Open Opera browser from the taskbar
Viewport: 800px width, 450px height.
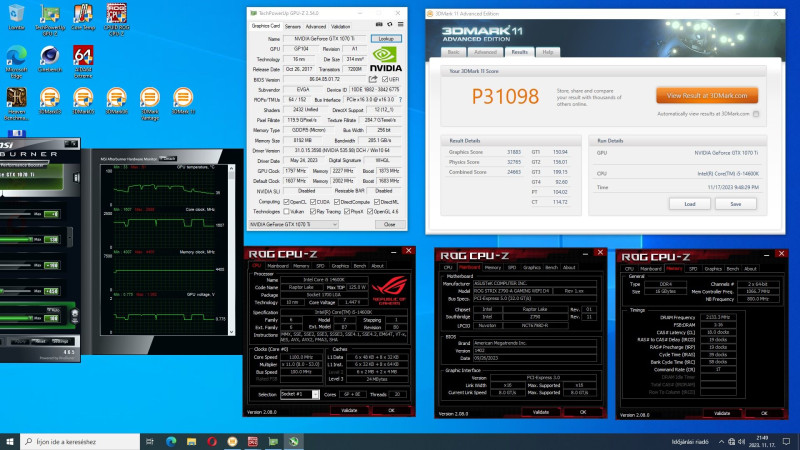212,441
